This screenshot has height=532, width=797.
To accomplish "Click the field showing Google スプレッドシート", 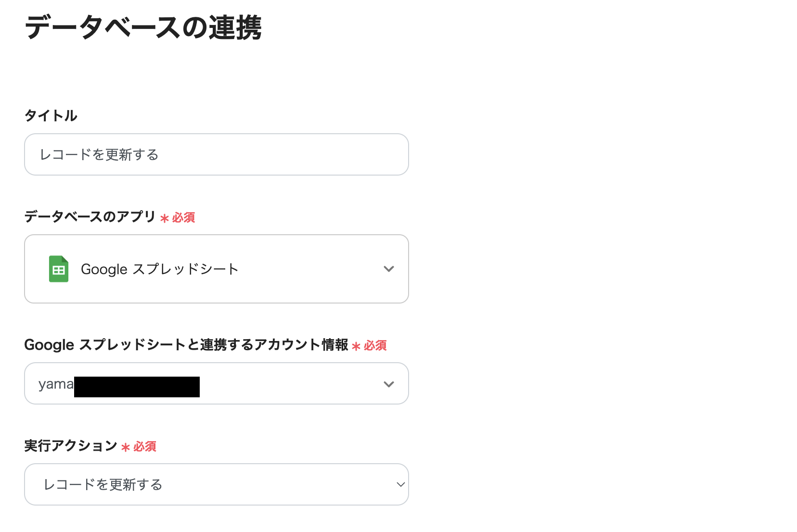I will (x=216, y=269).
